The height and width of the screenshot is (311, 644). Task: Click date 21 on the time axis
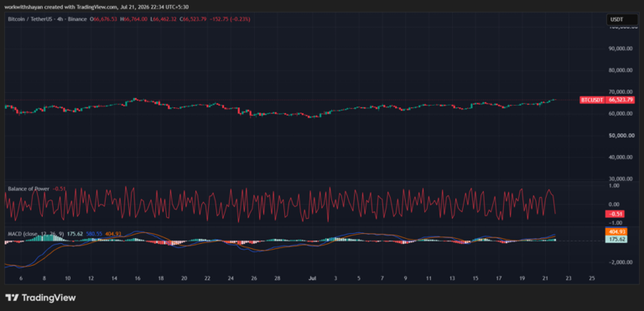545,278
